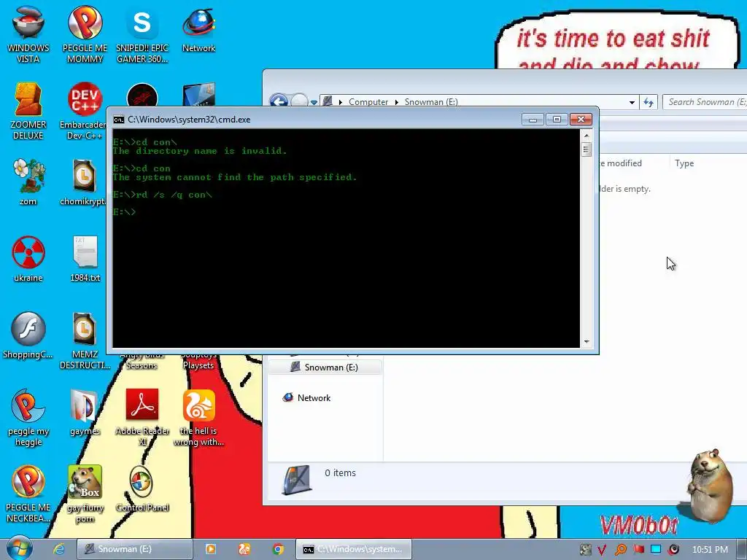Open the zom desktop icon
The image size is (747, 560).
click(x=28, y=182)
